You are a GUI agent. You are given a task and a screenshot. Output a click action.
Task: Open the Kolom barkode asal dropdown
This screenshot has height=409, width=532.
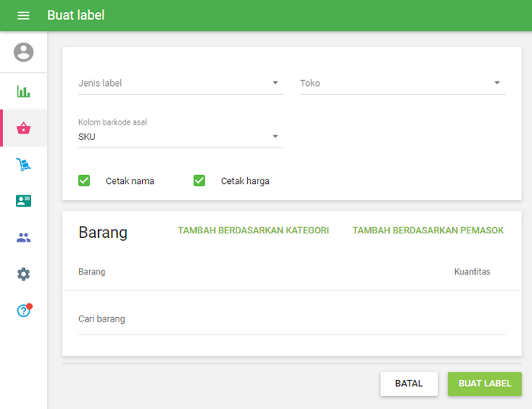coord(180,137)
